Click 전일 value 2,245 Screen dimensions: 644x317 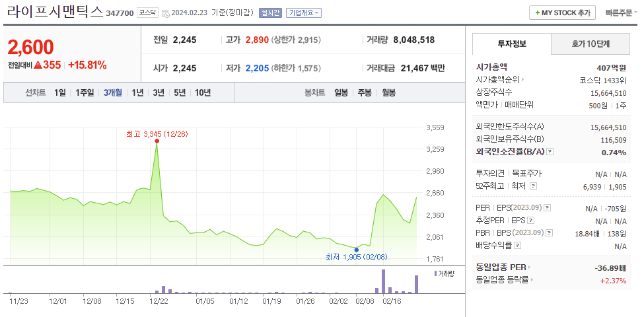click(x=184, y=40)
